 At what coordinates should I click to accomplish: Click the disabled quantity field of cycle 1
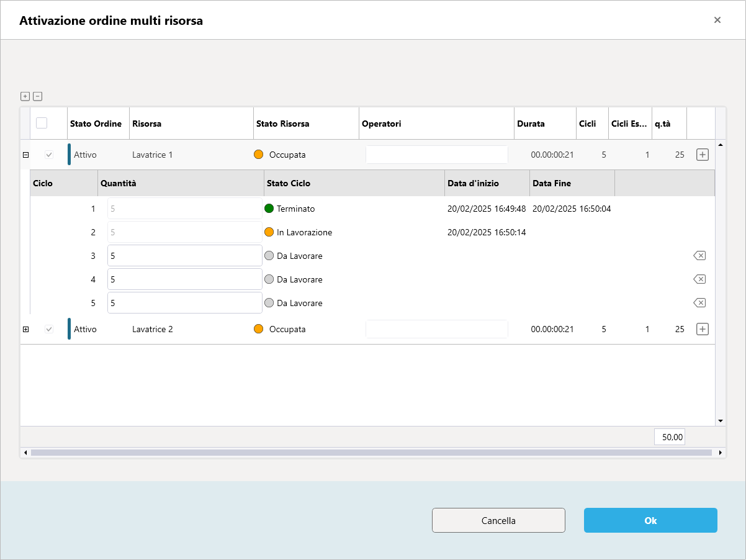click(x=185, y=209)
